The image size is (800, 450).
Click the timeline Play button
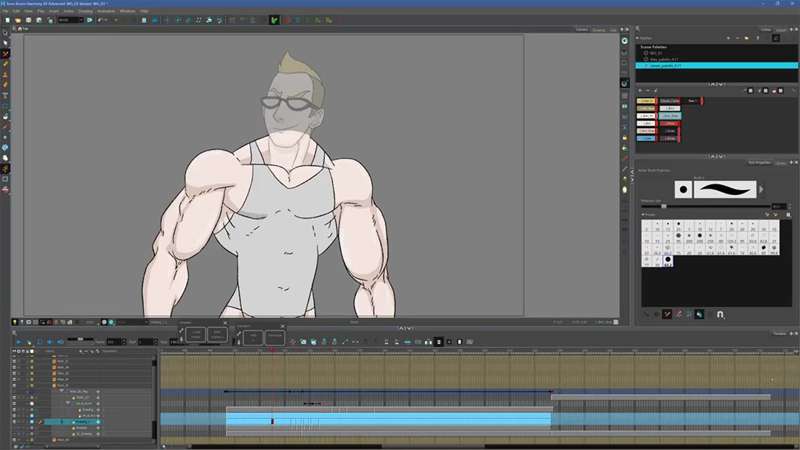[x=19, y=342]
